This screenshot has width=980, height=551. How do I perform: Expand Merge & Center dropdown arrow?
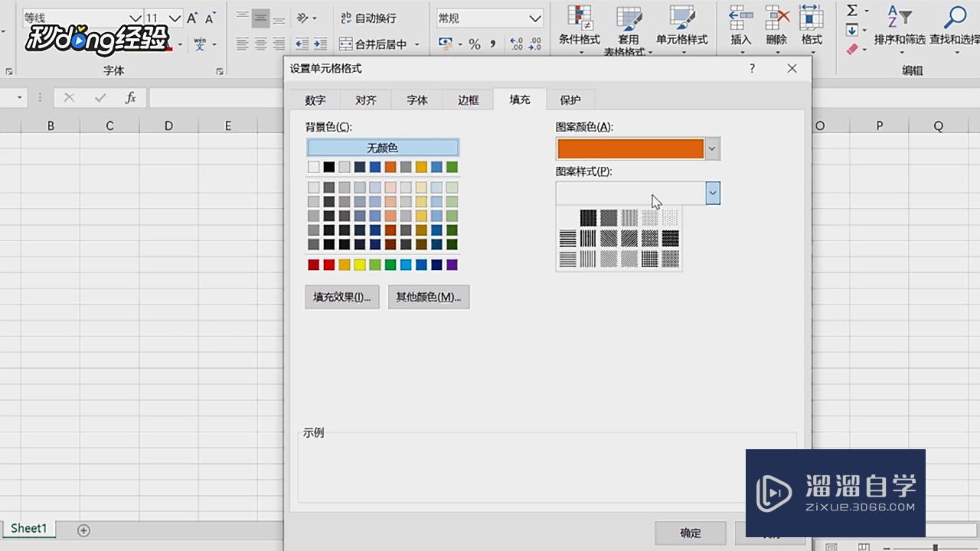click(417, 44)
